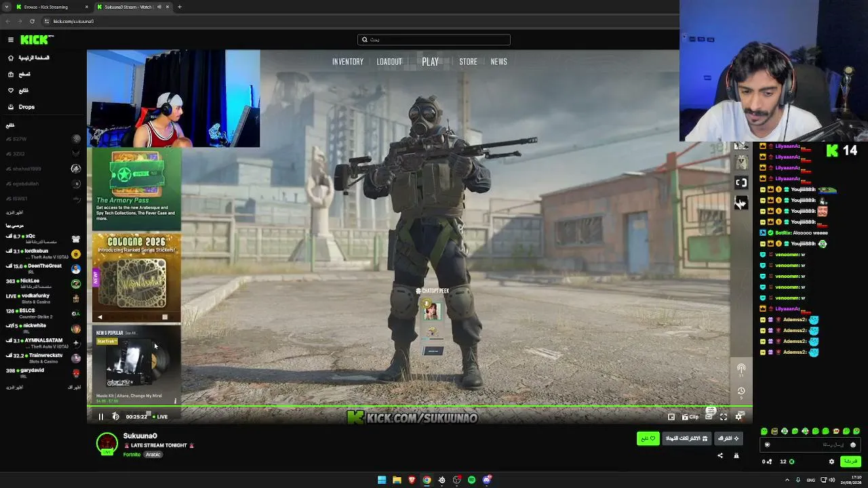
Task: Collapse recommended list with Show less
Action: point(74,387)
